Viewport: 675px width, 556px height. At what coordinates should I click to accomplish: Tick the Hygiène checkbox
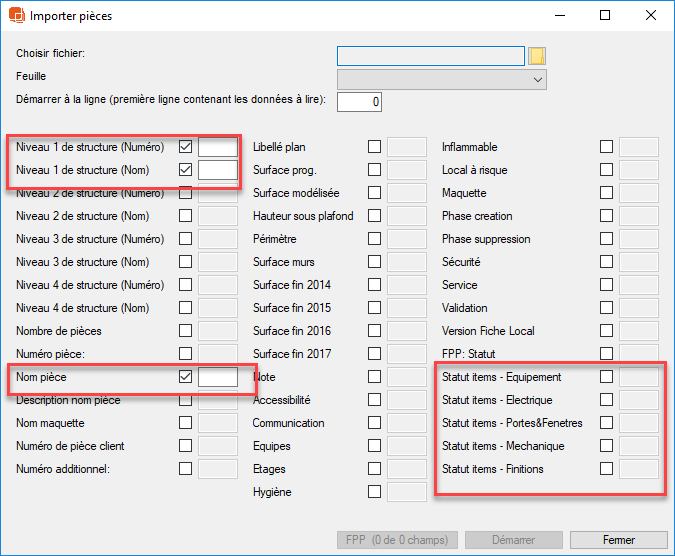coord(374,492)
